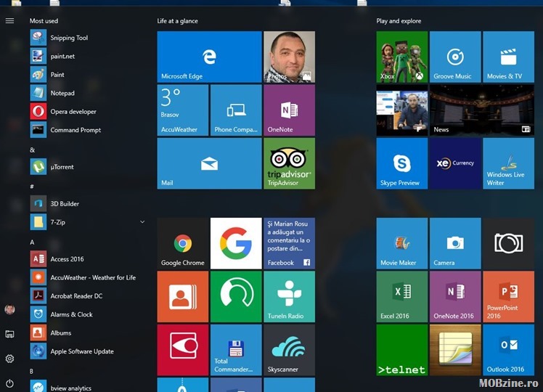Viewport: 543px width, 392px height.
Task: Open the Microsoft Edge tile
Action: point(209,57)
